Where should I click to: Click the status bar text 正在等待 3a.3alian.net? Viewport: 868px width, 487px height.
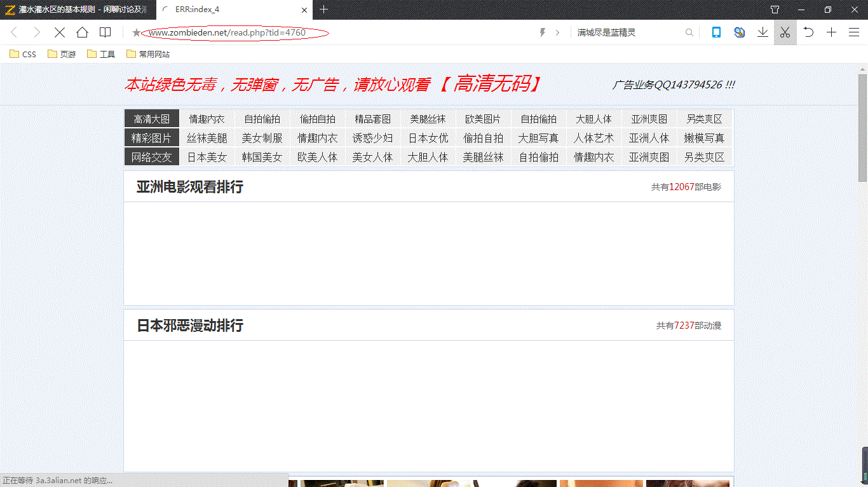[x=58, y=481]
